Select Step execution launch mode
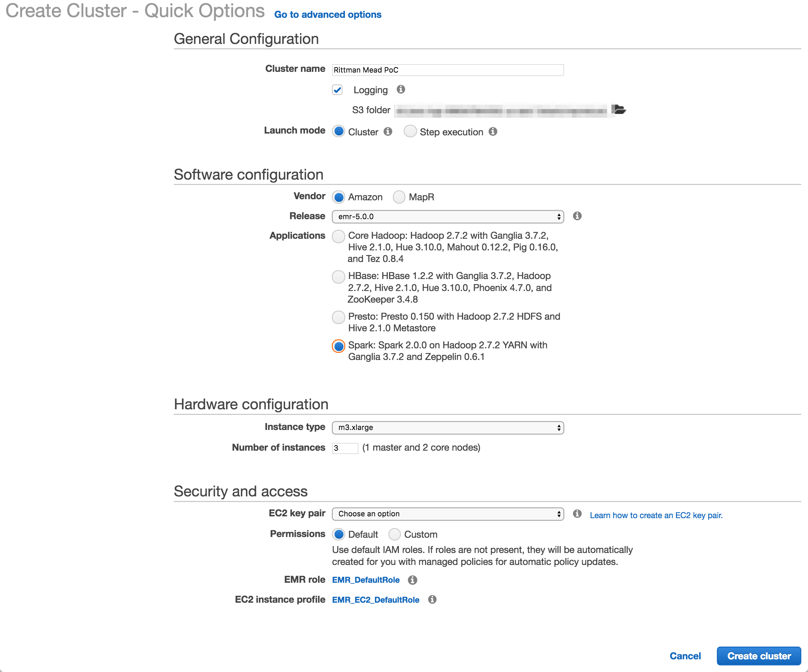Screen dimensions: 808x672 pyautogui.click(x=410, y=131)
